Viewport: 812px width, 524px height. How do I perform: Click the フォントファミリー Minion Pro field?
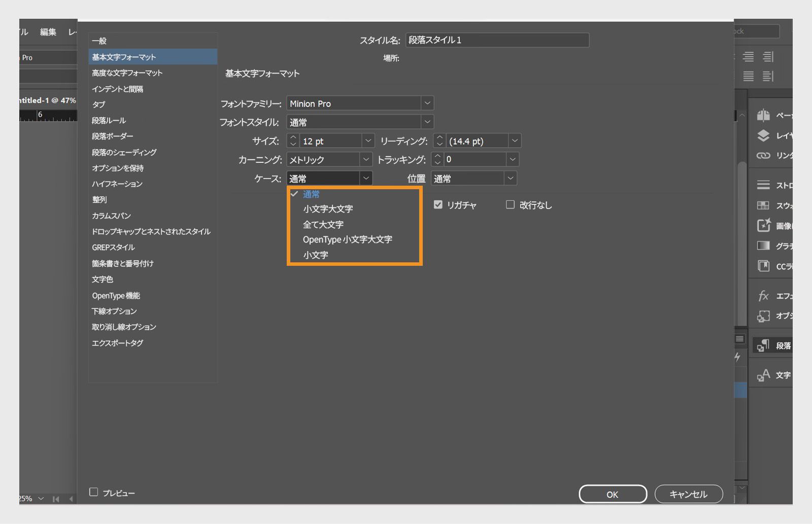[354, 103]
